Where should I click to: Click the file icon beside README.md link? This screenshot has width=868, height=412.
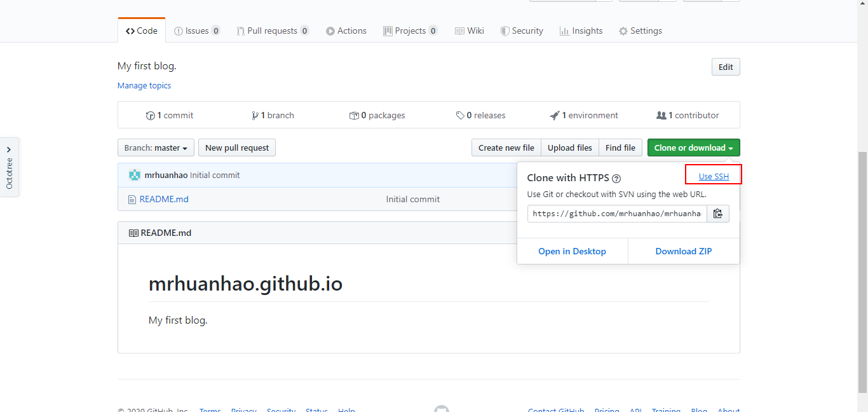click(132, 200)
